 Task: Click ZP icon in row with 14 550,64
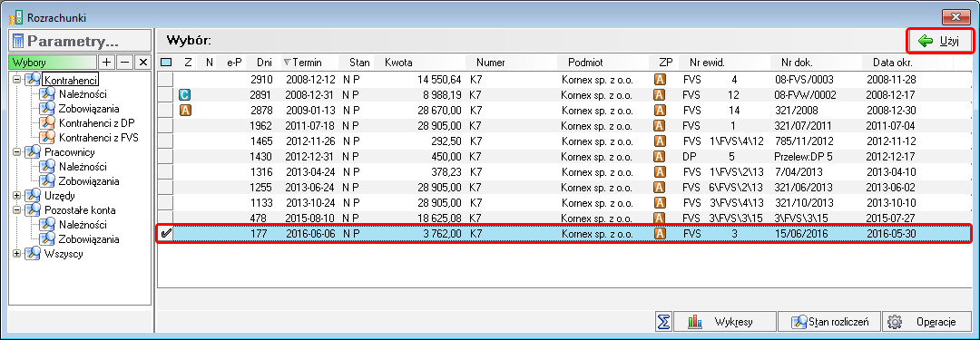(660, 80)
